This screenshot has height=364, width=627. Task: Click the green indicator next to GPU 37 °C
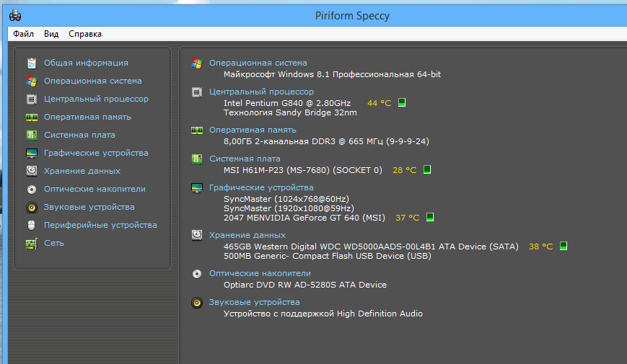(x=430, y=217)
